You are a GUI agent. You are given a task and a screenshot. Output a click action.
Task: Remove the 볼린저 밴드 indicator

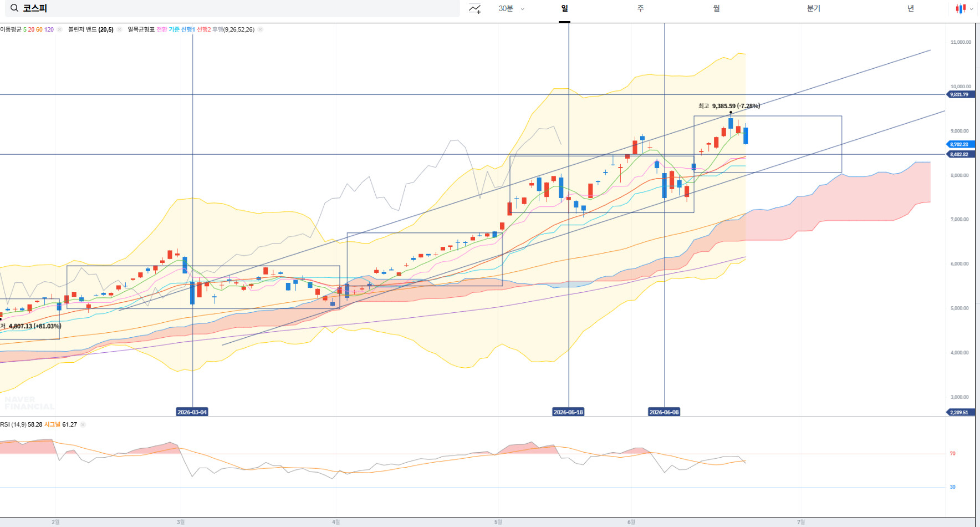click(x=119, y=29)
